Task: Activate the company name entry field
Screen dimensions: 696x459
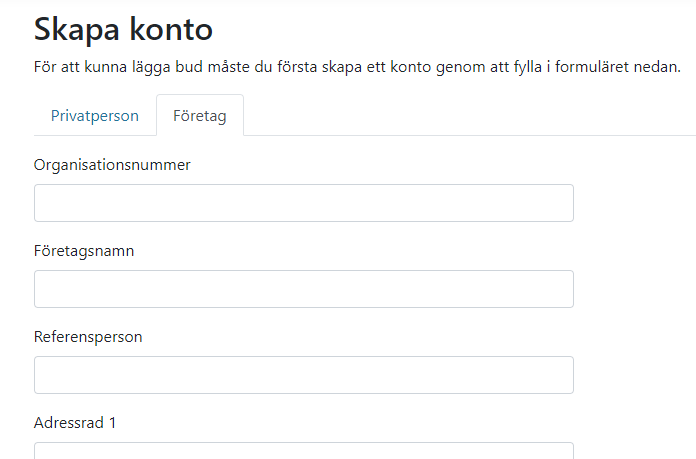Action: click(304, 289)
